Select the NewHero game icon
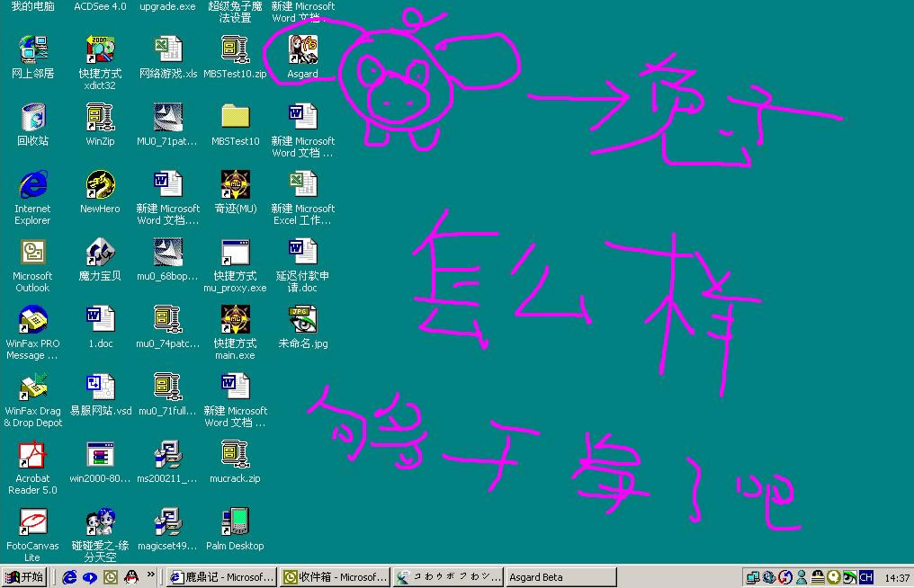The height and width of the screenshot is (588, 914). (100, 185)
